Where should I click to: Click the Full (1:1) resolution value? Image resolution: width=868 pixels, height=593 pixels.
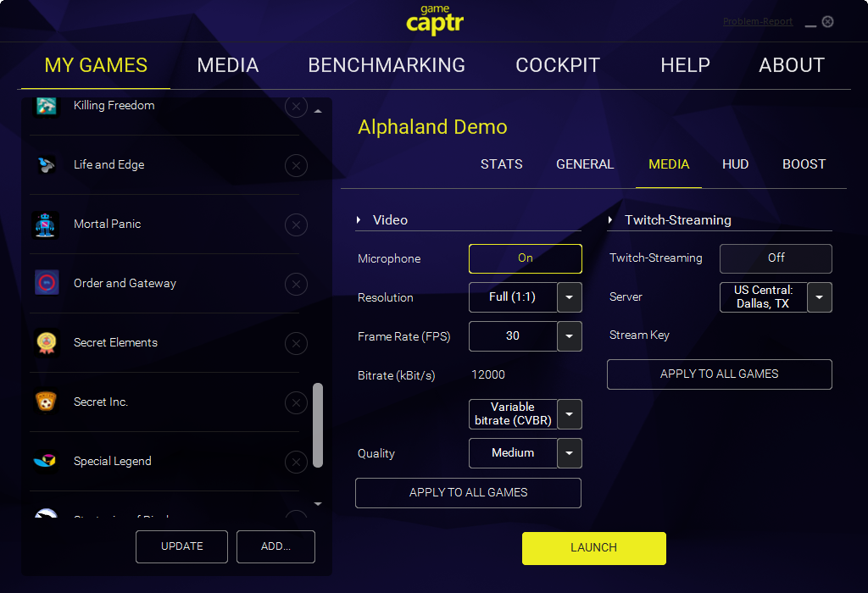tap(513, 297)
